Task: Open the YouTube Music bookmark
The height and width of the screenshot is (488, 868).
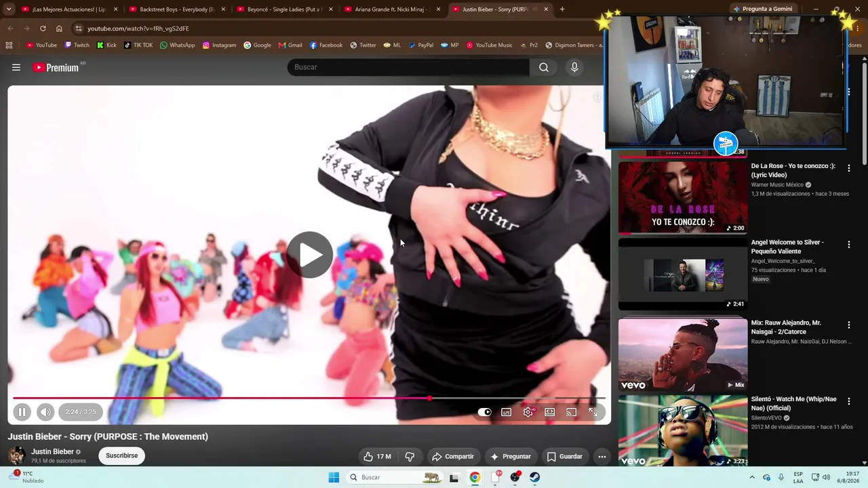Action: point(490,45)
